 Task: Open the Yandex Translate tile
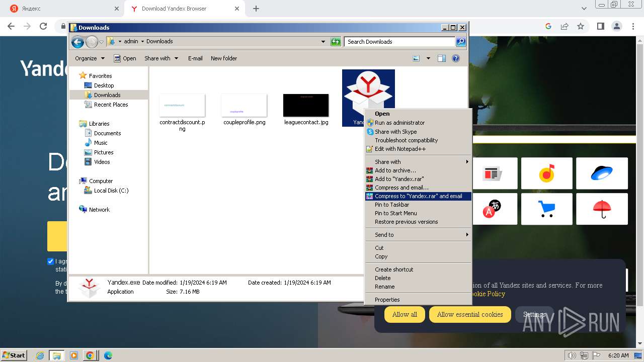click(x=492, y=209)
